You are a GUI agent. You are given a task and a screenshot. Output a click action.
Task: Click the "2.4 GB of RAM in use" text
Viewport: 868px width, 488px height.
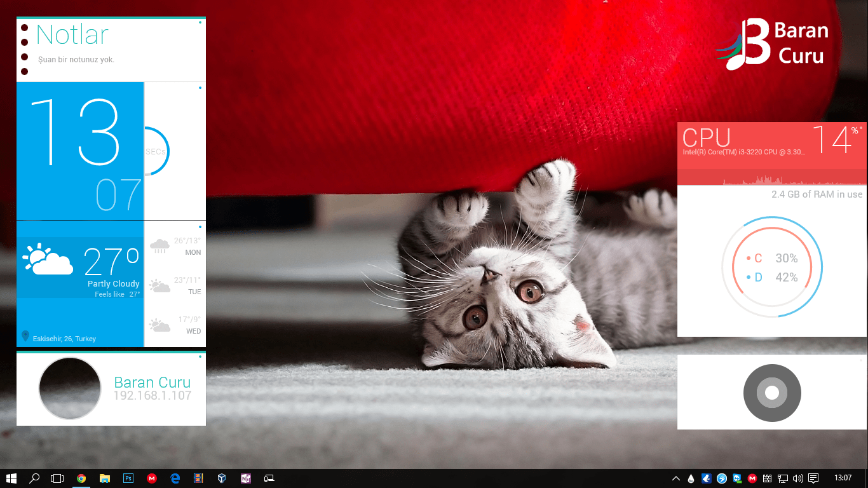point(817,194)
